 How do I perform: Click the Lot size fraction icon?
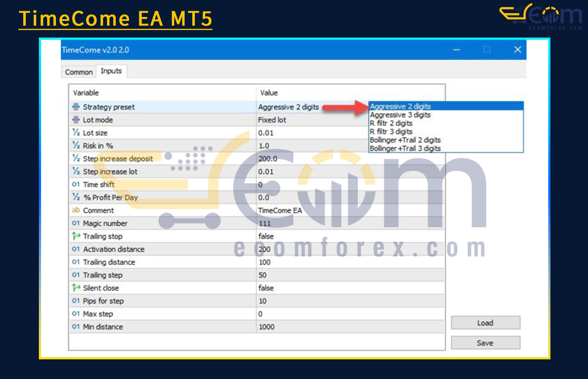click(76, 133)
